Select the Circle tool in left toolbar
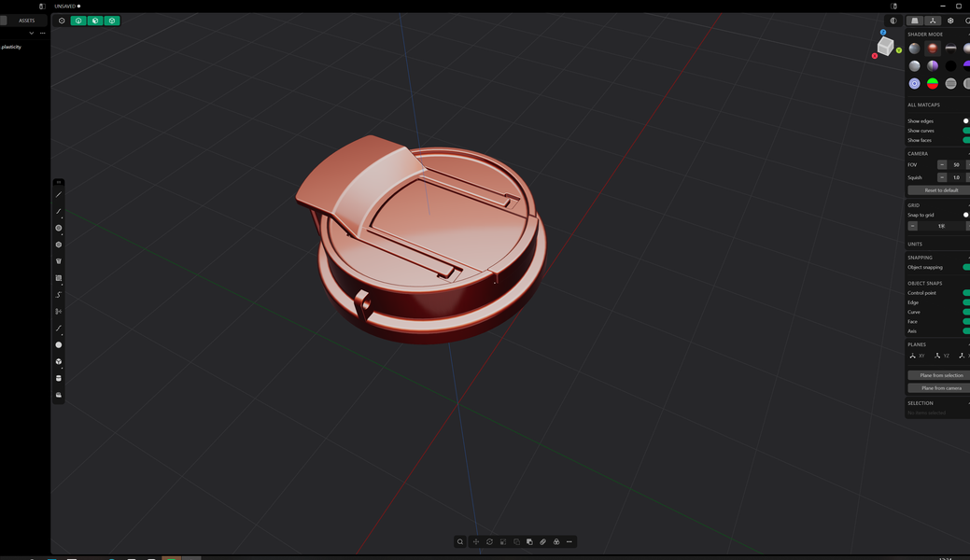The image size is (970, 560). (x=59, y=229)
